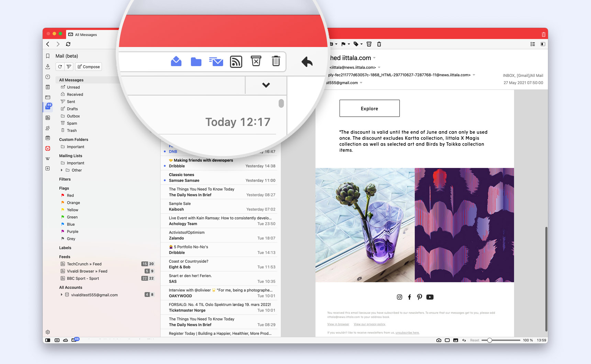Image resolution: width=591 pixels, height=364 pixels.
Task: Open the View our privacy policy link
Action: (x=370, y=324)
